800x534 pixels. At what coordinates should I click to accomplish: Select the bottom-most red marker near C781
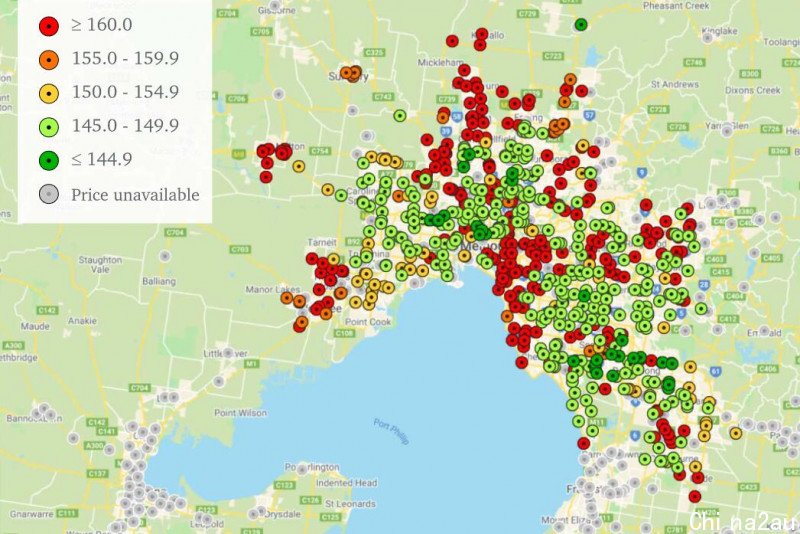pyautogui.click(x=694, y=496)
